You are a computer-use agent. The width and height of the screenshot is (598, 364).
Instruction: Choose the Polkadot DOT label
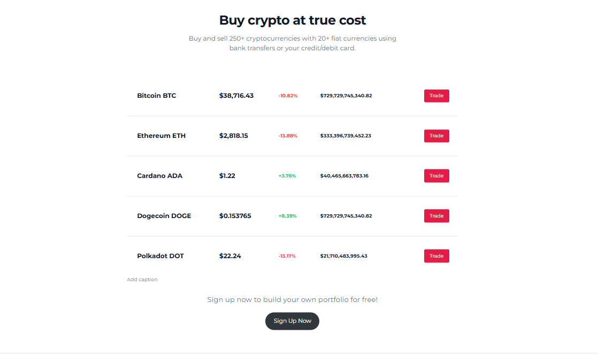click(x=160, y=256)
